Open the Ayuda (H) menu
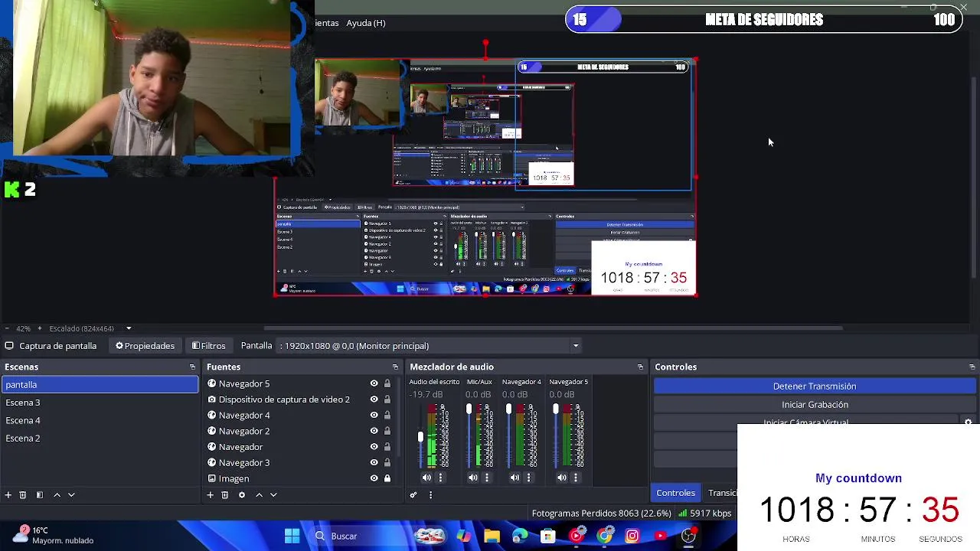 pyautogui.click(x=366, y=23)
